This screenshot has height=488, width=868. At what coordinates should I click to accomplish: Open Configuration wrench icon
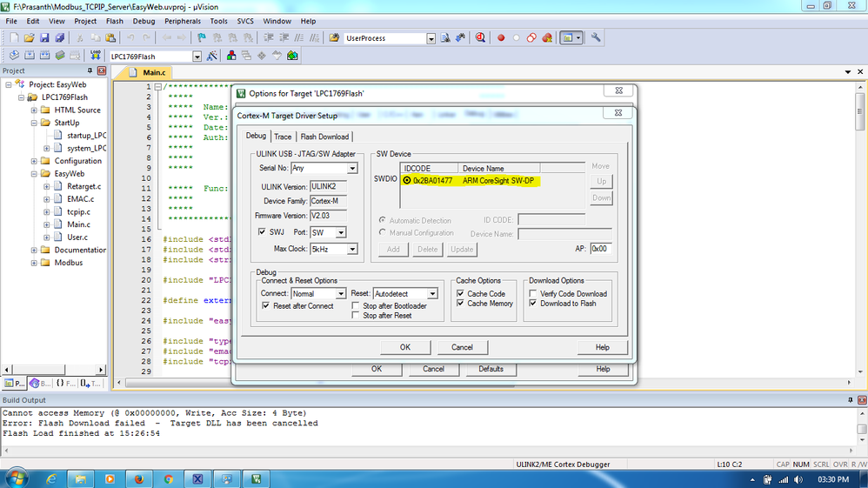(596, 37)
